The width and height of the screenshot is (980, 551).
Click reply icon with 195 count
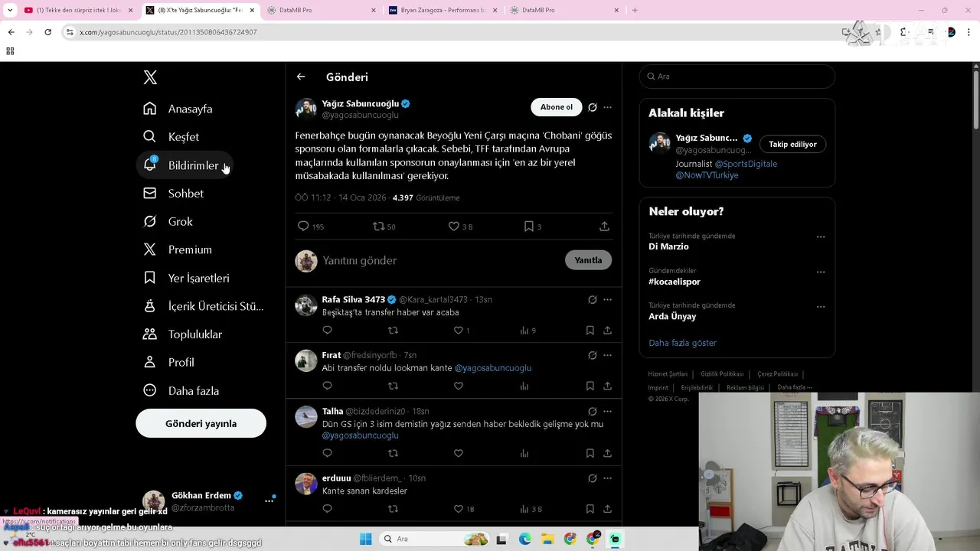pyautogui.click(x=310, y=227)
